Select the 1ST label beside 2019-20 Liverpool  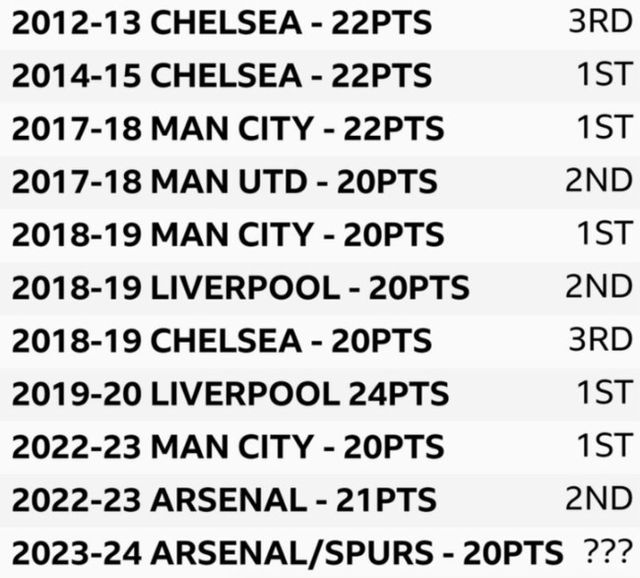pyautogui.click(x=605, y=393)
